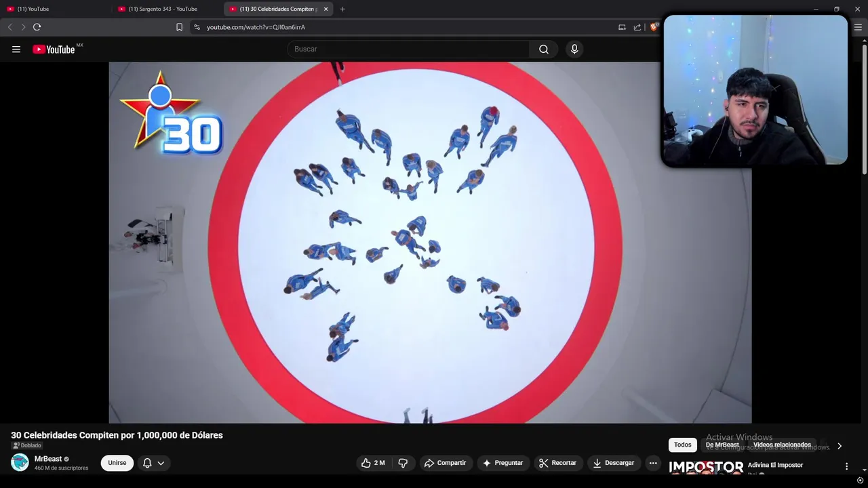Click the video title 30 Celebridades Compiten
This screenshot has height=488, width=868.
(x=117, y=435)
